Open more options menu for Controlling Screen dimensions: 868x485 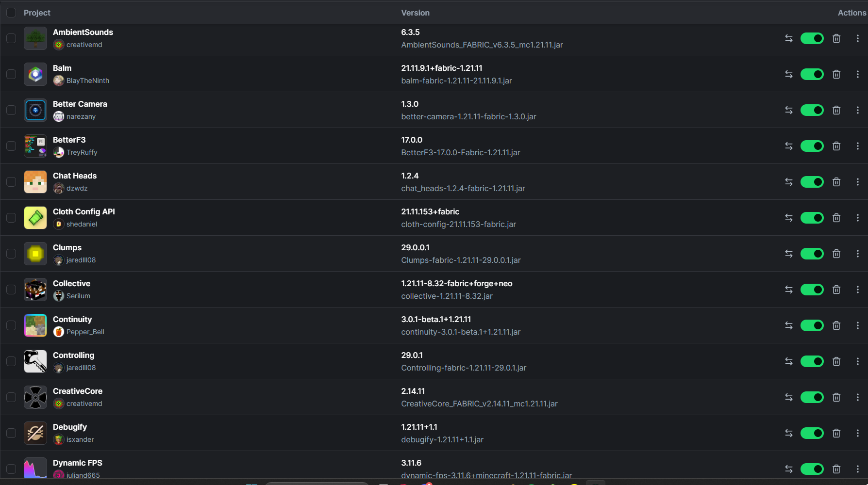[858, 361]
